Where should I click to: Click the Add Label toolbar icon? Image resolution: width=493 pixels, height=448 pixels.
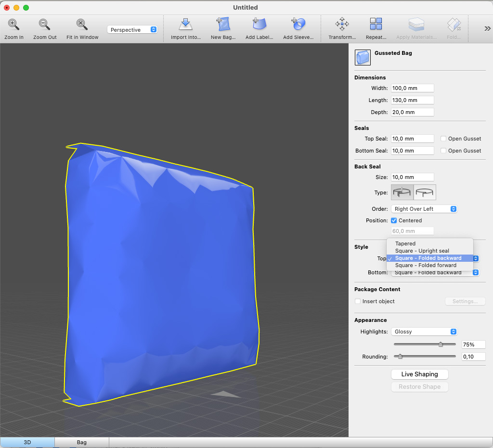[x=259, y=25]
